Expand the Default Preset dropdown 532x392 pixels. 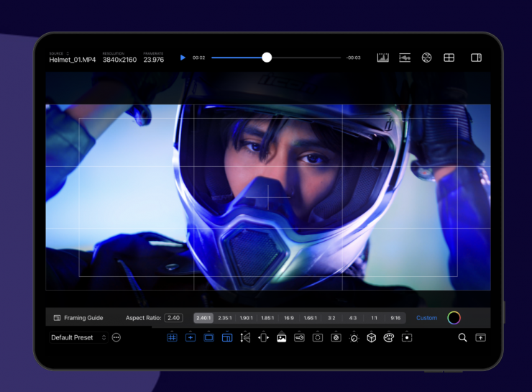(78, 337)
